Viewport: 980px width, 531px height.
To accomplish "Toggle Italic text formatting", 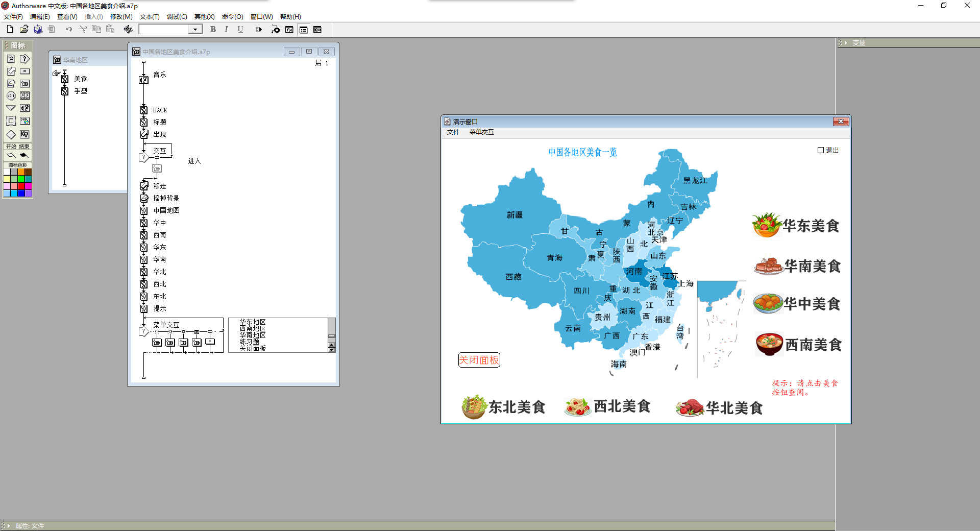I will [x=226, y=30].
